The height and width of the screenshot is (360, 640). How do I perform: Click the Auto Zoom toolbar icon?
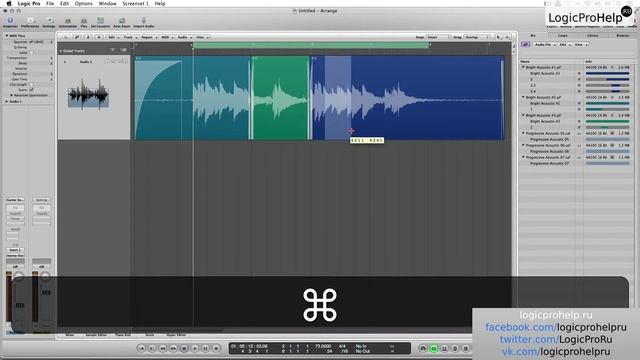pos(122,22)
